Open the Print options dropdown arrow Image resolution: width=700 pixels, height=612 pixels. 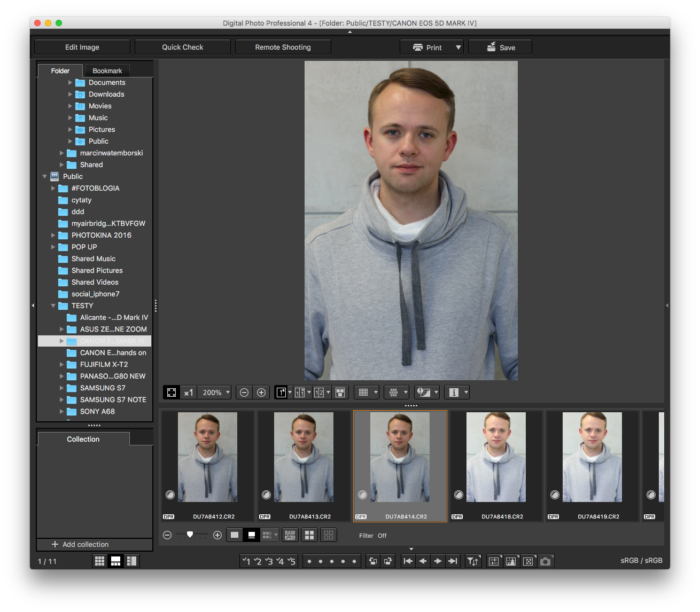pos(458,48)
